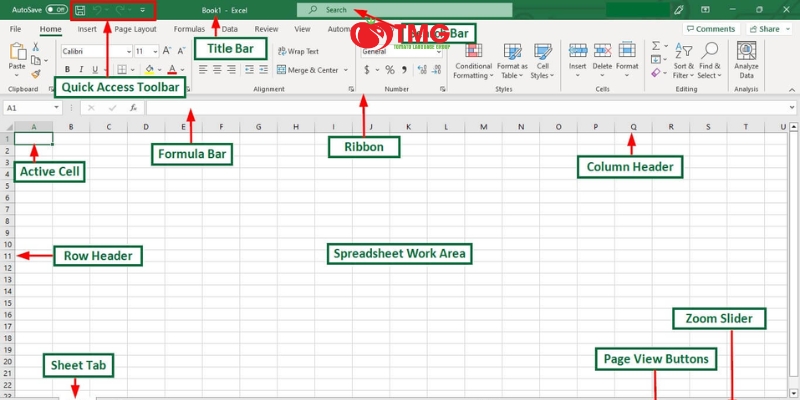Click the Fill down-arrow icon
Viewport: 800px width, 400px height.
click(656, 60)
